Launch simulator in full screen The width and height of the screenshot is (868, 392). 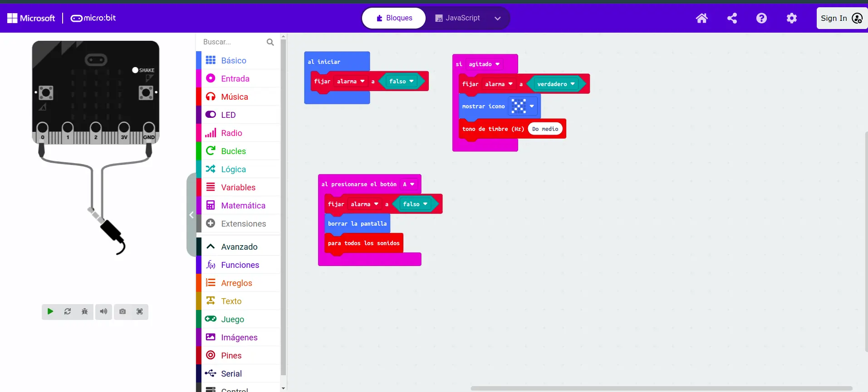tap(140, 312)
